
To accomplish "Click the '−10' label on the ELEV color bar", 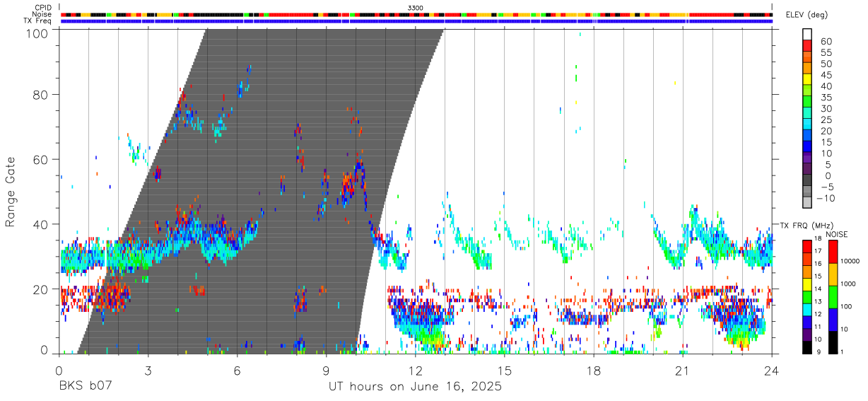I will [x=826, y=198].
